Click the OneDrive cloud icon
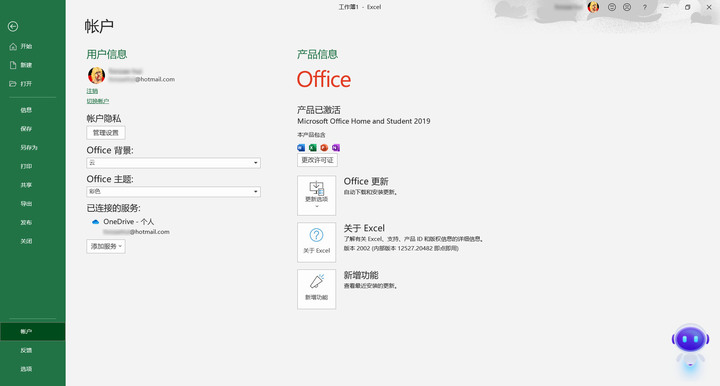This screenshot has width=720, height=386. coord(96,222)
